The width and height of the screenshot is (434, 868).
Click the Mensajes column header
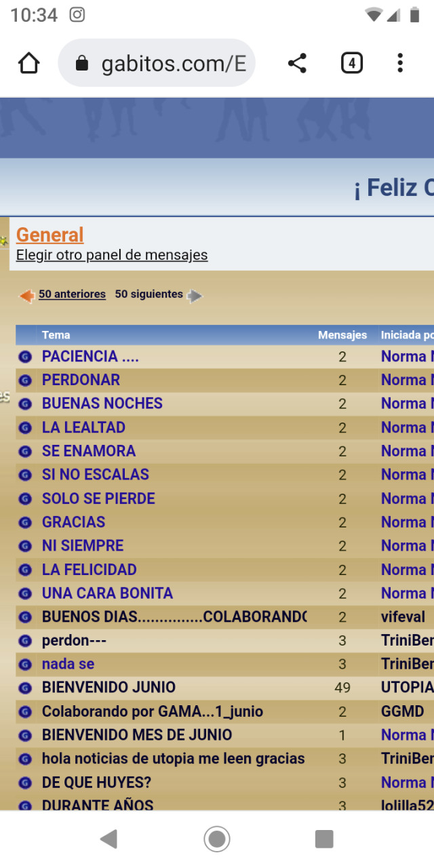(342, 335)
